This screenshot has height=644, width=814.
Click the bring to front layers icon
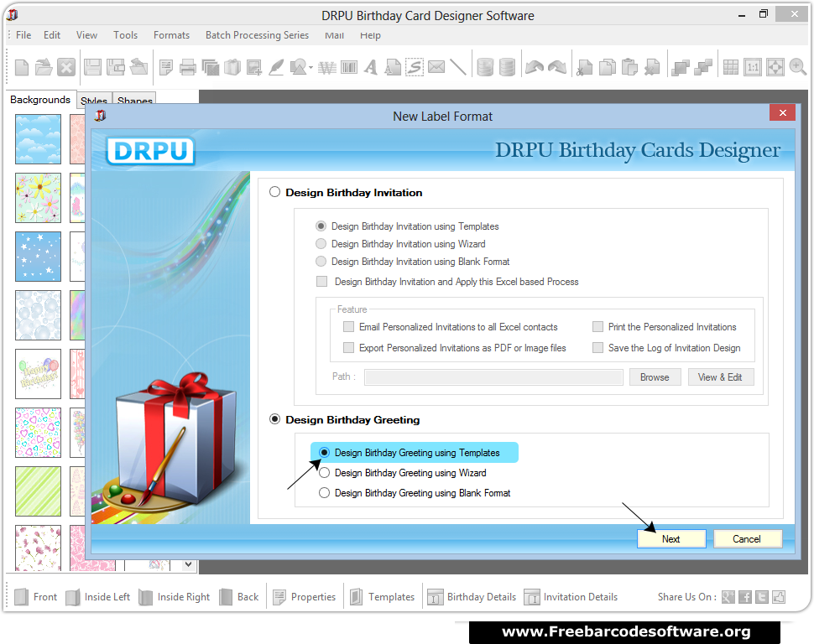[680, 67]
